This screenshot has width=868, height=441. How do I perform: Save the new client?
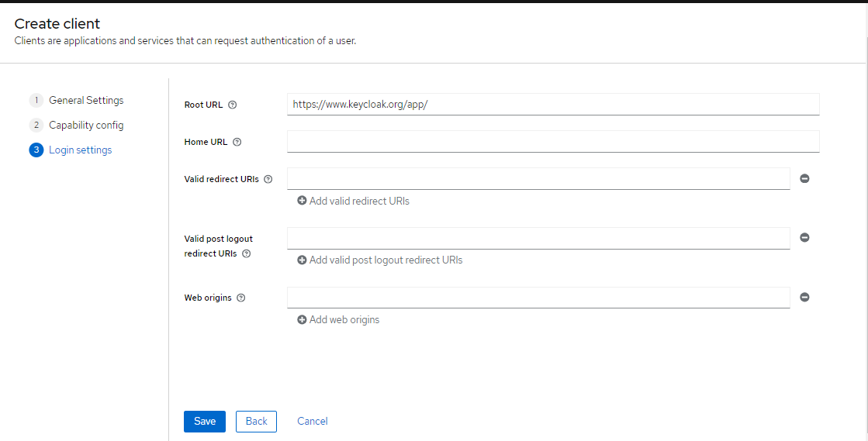click(205, 421)
